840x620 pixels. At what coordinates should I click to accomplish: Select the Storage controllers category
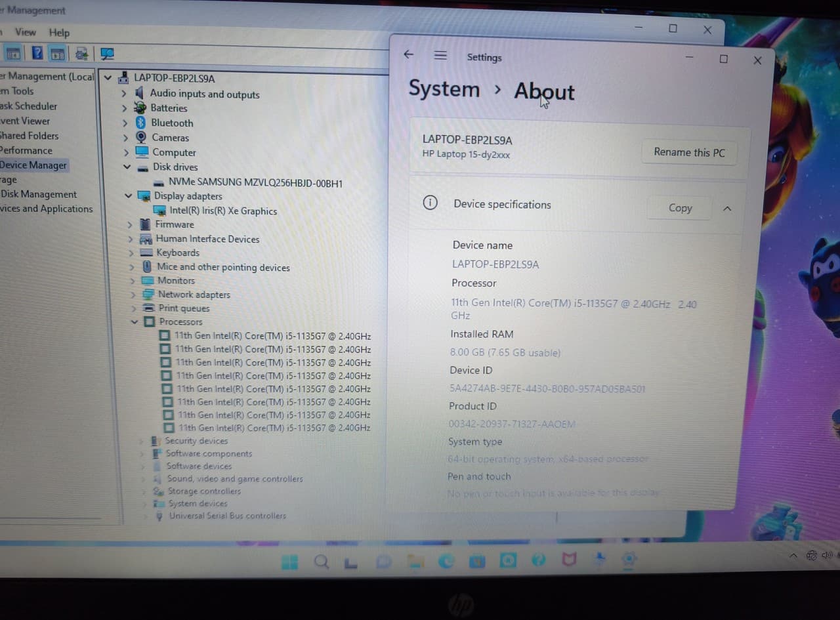[x=204, y=491]
